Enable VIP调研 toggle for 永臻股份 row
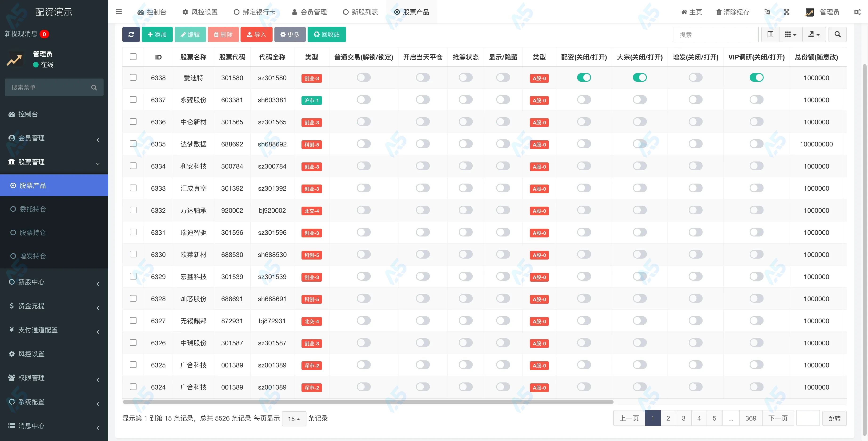Image resolution: width=868 pixels, height=441 pixels. 756,100
